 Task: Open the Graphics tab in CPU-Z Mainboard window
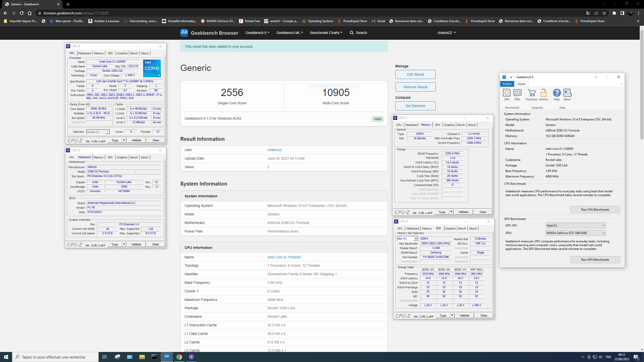tap(122, 157)
